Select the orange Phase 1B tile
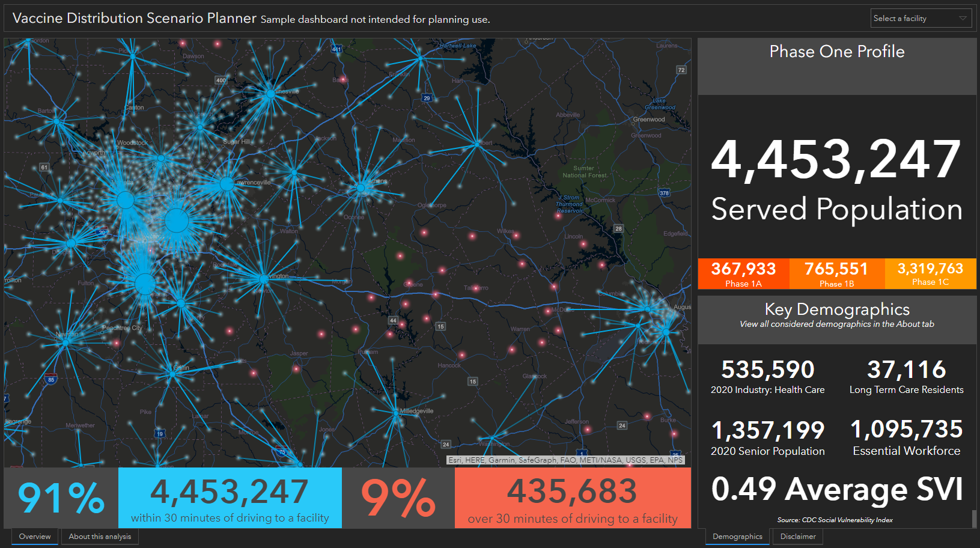Viewport: 980px width, 548px height. tap(836, 274)
